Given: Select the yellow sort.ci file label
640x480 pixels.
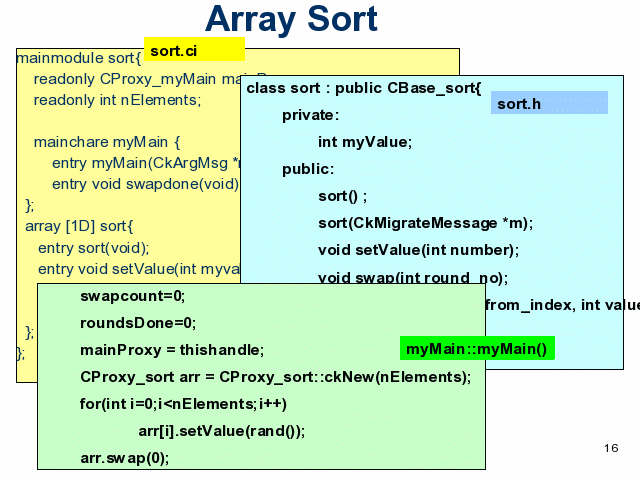Looking at the screenshot, I should [x=173, y=50].
